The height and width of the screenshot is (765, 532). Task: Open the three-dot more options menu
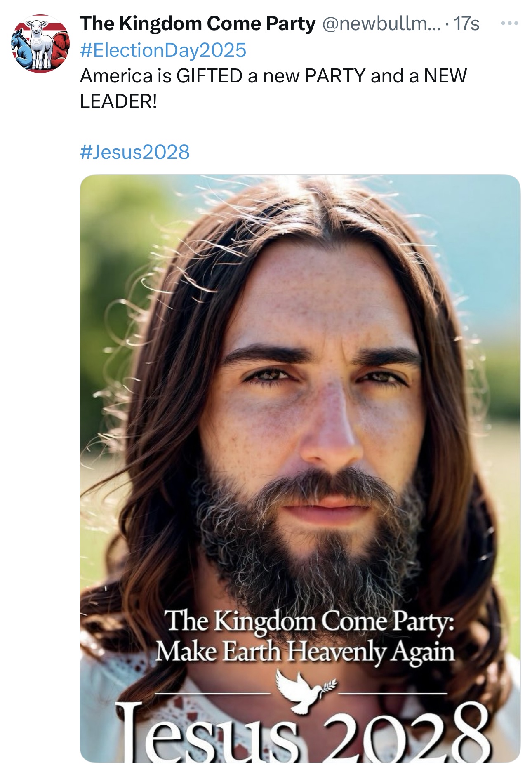(510, 24)
